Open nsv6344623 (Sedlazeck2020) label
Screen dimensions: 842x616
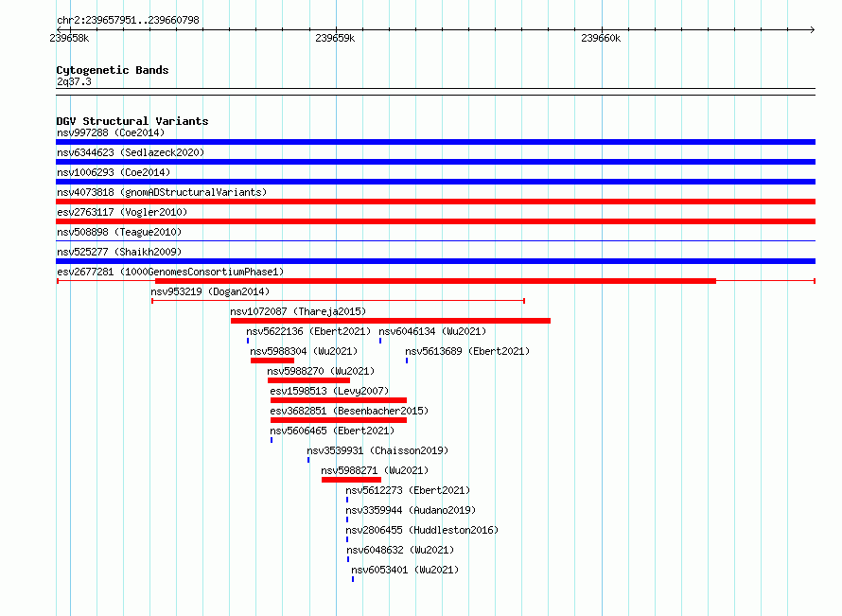[x=131, y=152]
